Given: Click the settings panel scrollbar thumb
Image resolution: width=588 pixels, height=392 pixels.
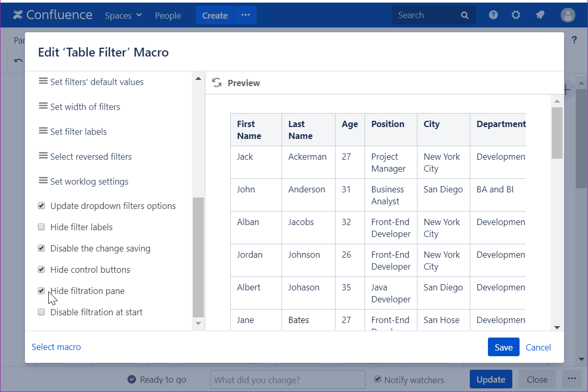Looking at the screenshot, I should pos(198,257).
